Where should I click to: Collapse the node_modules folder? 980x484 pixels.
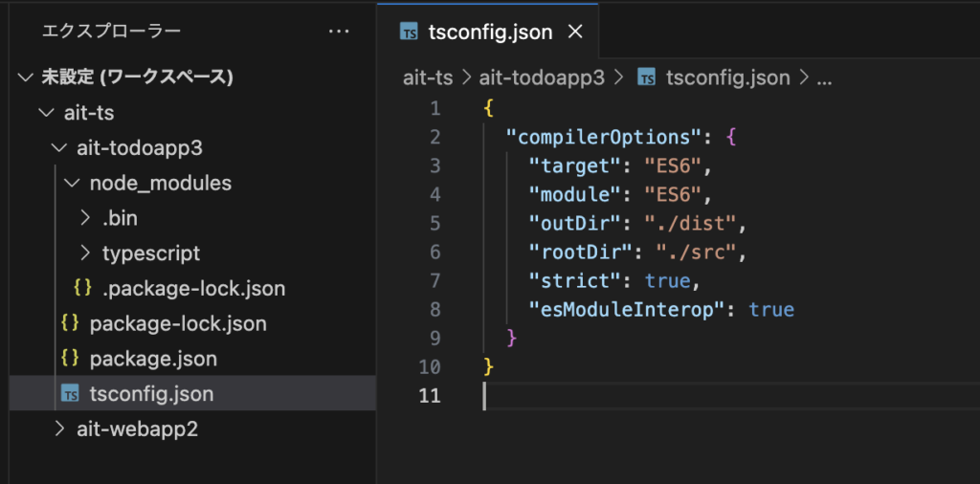(x=72, y=183)
